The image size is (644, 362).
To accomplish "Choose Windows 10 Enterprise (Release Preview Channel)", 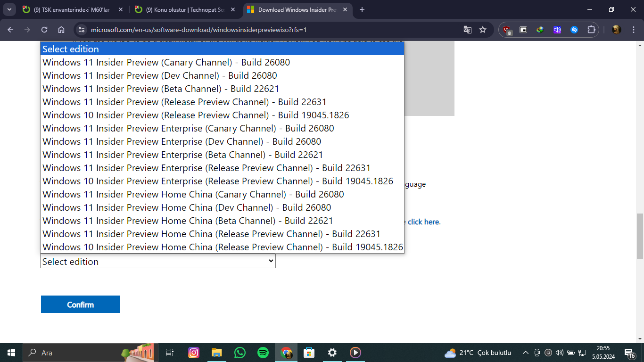I will (x=222, y=181).
